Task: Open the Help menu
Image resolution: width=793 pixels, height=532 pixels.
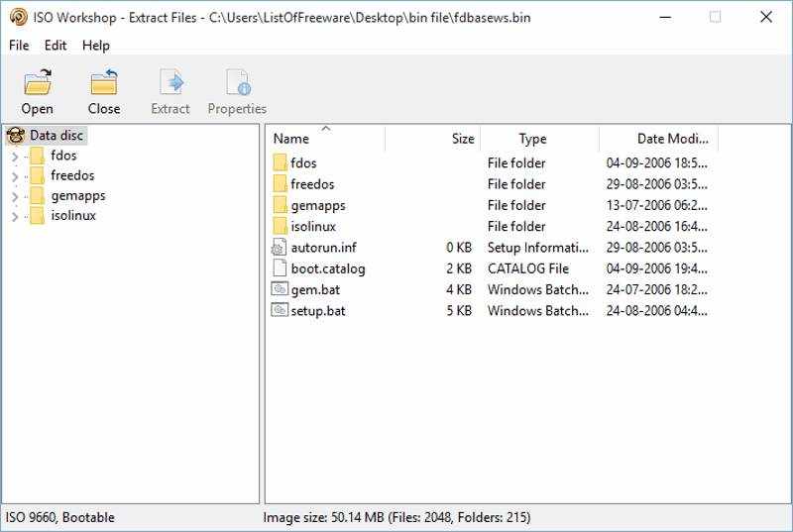Action: pos(96,46)
